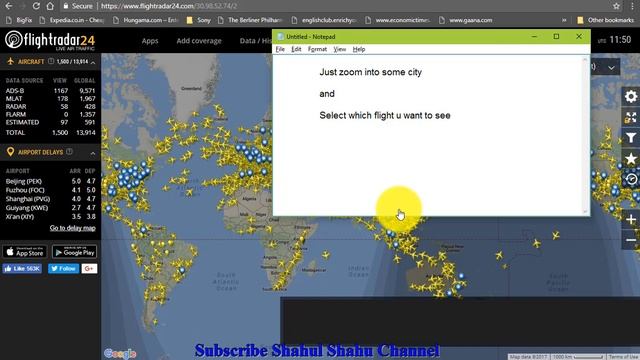Open Notepad Edit menu
The image size is (640, 360).
pos(296,49)
